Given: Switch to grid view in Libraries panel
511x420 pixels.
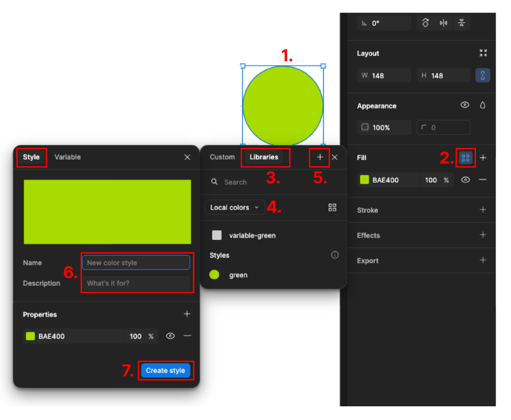Looking at the screenshot, I should tap(332, 208).
